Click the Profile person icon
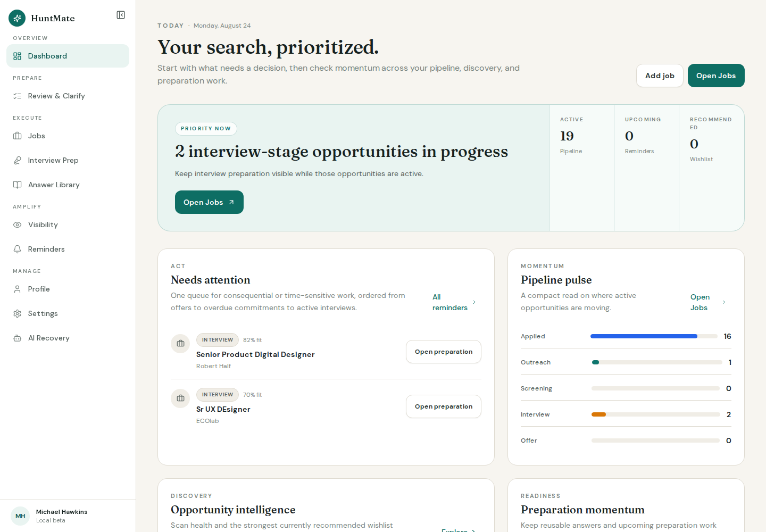This screenshot has width=766, height=532. tap(18, 289)
